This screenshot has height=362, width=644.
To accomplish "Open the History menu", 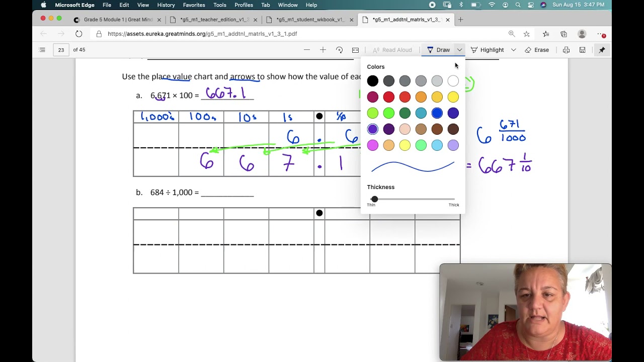I will pos(166,5).
